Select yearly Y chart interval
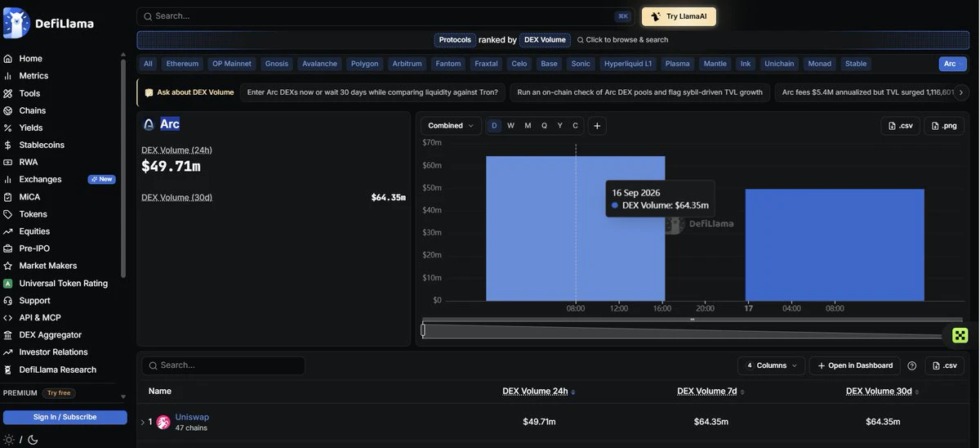Image resolution: width=980 pixels, height=448 pixels. click(559, 126)
